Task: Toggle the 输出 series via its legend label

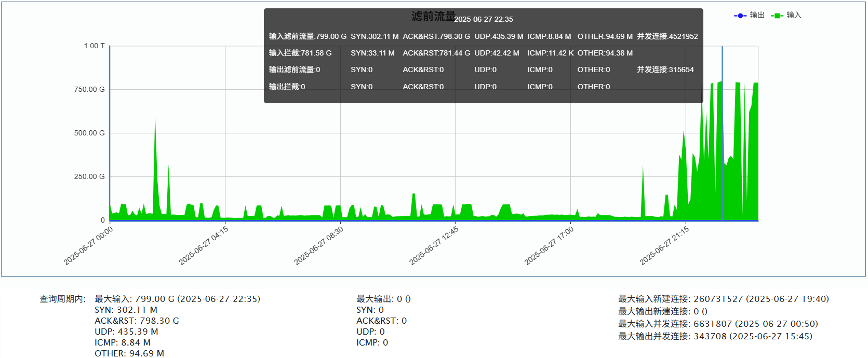Action: (x=757, y=16)
